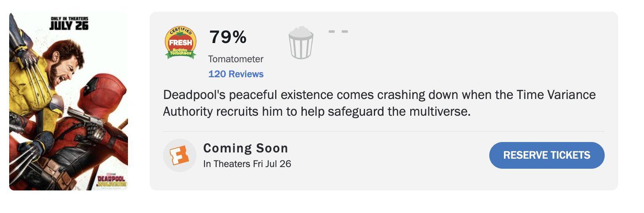Screen dimensions: 644x213
Task: Click the Only In Theaters text on poster
Action: click(69, 18)
